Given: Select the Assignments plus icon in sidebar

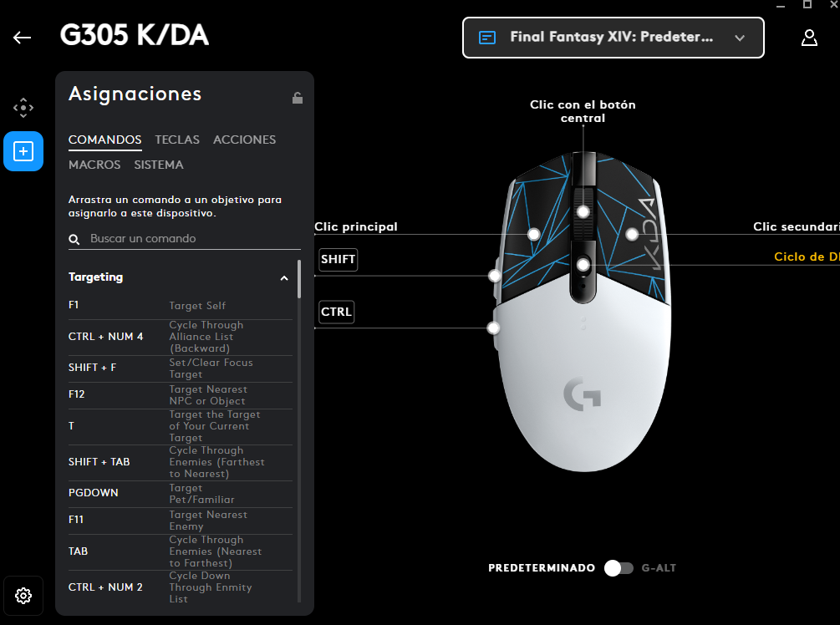Looking at the screenshot, I should tap(23, 151).
